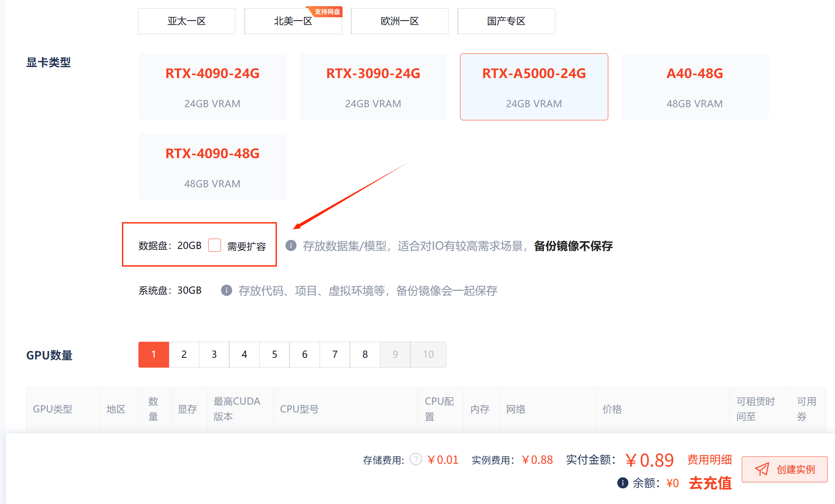This screenshot has width=835, height=504.
Task: Switch to 北美一区 region tab
Action: 293,21
